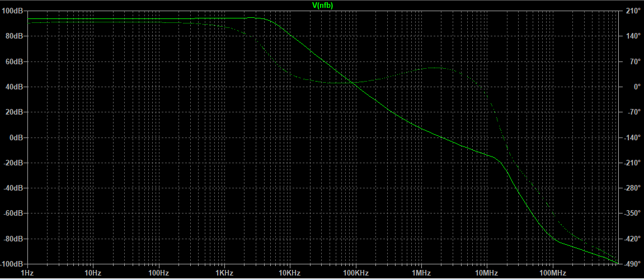Click the 80dB magnitude axis label

click(x=15, y=36)
